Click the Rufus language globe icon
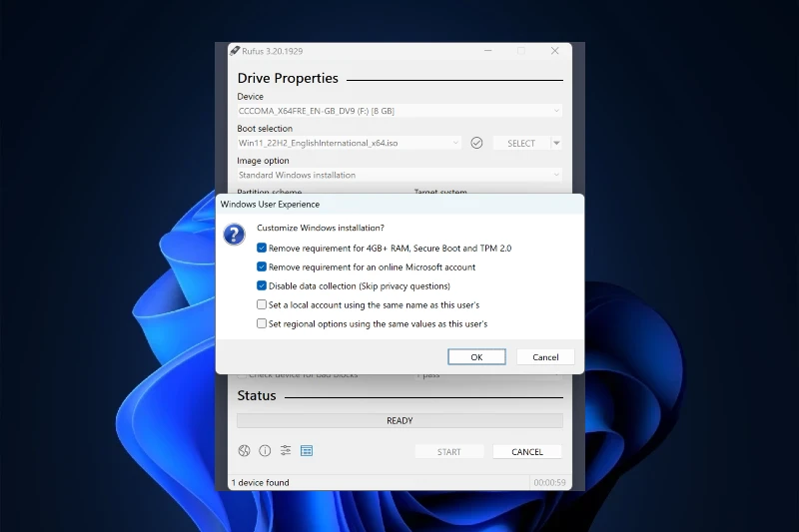The image size is (799, 532). (x=244, y=450)
